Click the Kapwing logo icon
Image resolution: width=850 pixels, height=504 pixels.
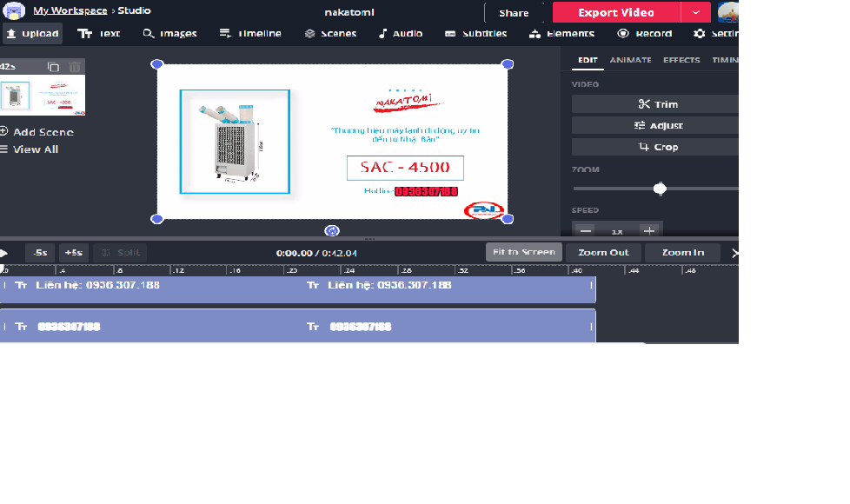[14, 10]
